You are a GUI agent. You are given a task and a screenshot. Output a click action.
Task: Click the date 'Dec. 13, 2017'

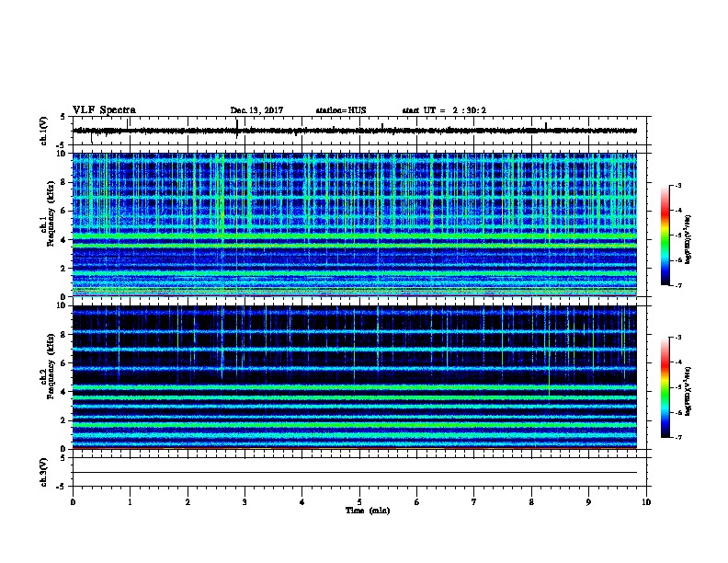pos(256,110)
